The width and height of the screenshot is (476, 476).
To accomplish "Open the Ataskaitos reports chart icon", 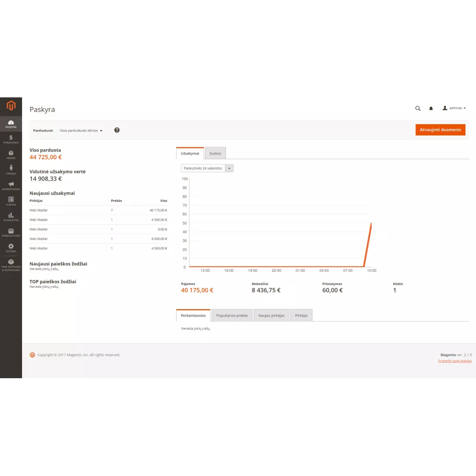I will click(x=11, y=216).
